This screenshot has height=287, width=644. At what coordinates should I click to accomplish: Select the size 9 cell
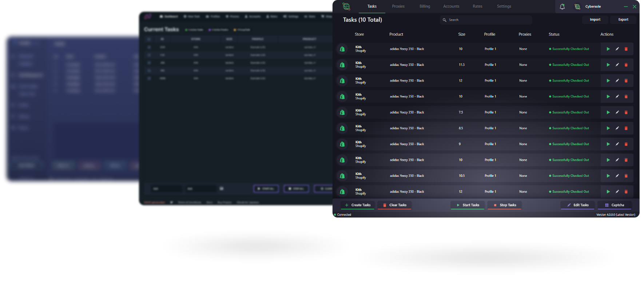coord(460,144)
